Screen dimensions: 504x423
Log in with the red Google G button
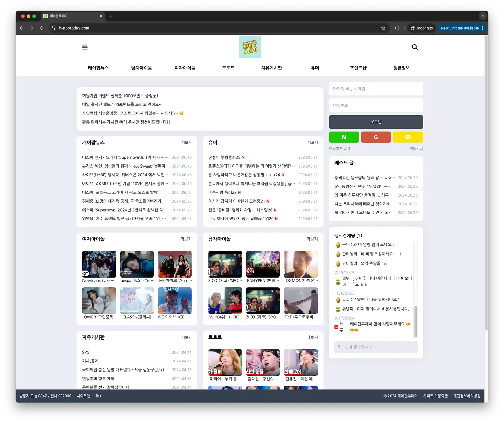point(376,137)
